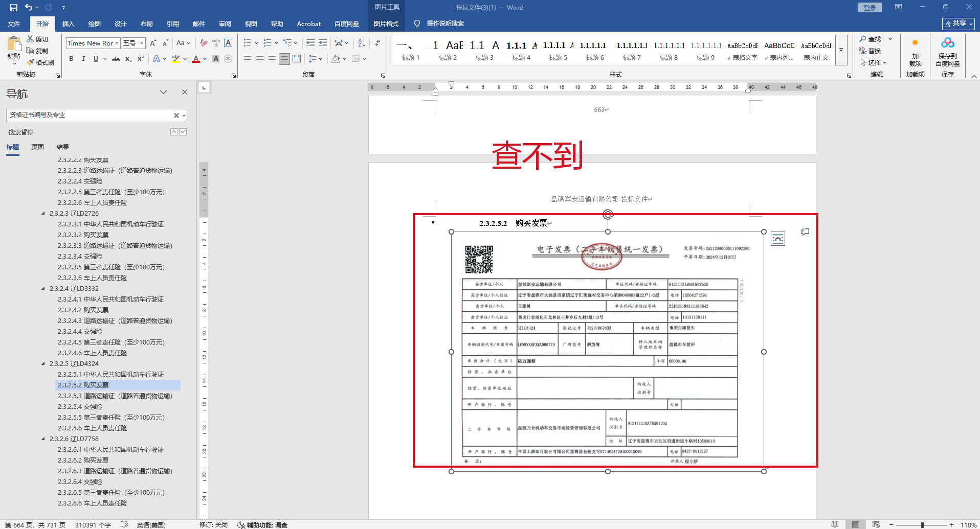Undo the last action
Screen dimensions: 980x529
29,8
